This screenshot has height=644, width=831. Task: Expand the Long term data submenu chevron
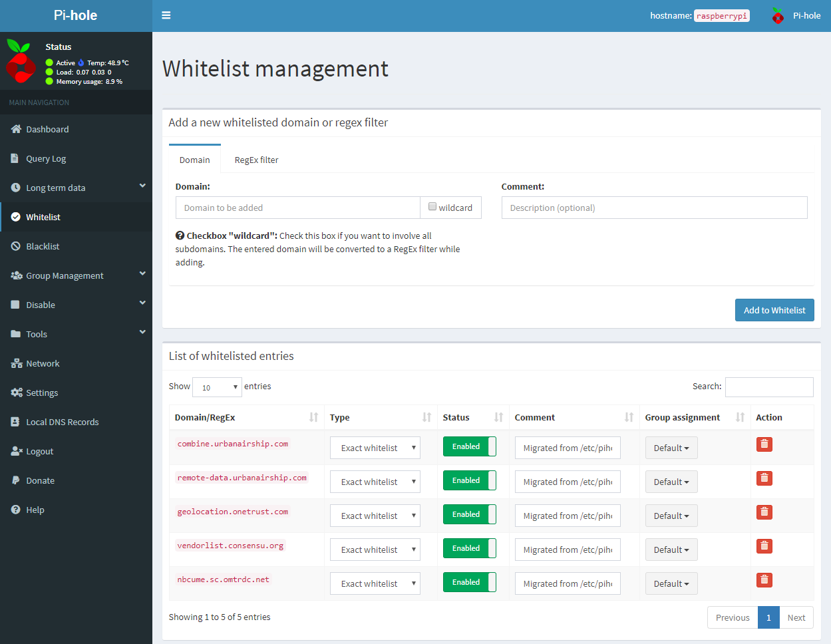pyautogui.click(x=142, y=186)
